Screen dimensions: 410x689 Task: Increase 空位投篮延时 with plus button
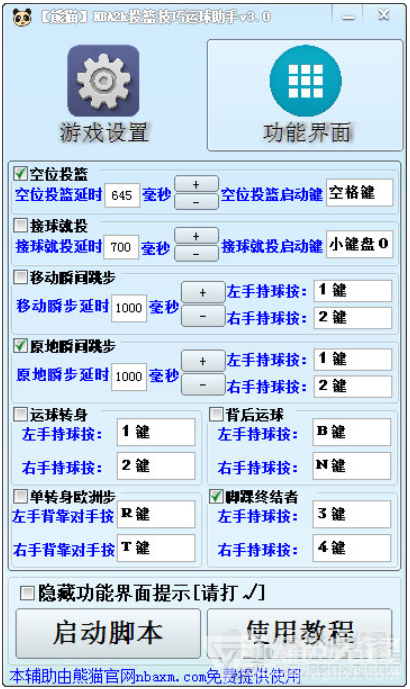pyautogui.click(x=196, y=185)
